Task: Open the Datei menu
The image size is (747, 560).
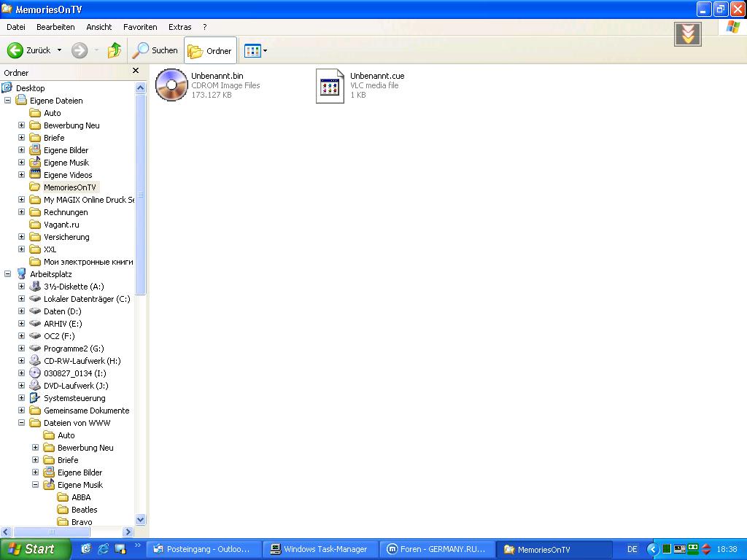Action: click(x=16, y=27)
